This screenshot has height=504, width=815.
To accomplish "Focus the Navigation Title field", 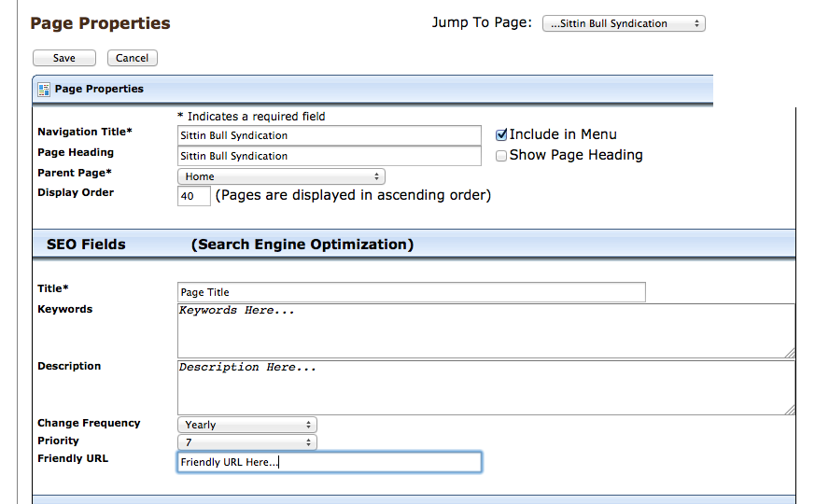I will [329, 135].
